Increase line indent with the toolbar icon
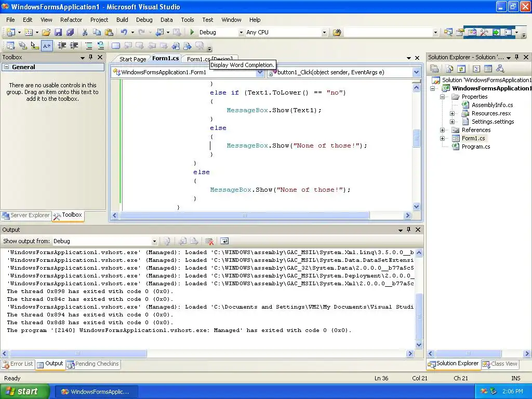 (x=74, y=46)
